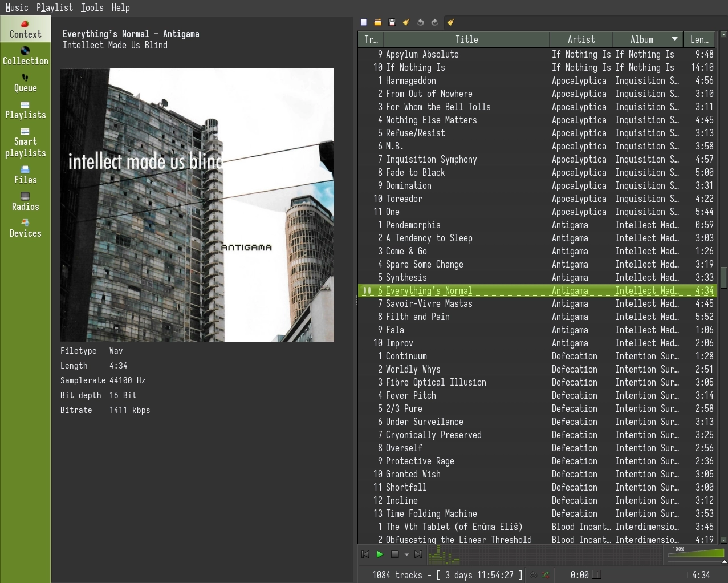Select the track 'A Tendency to Sleep'
This screenshot has width=728, height=583.
point(536,238)
